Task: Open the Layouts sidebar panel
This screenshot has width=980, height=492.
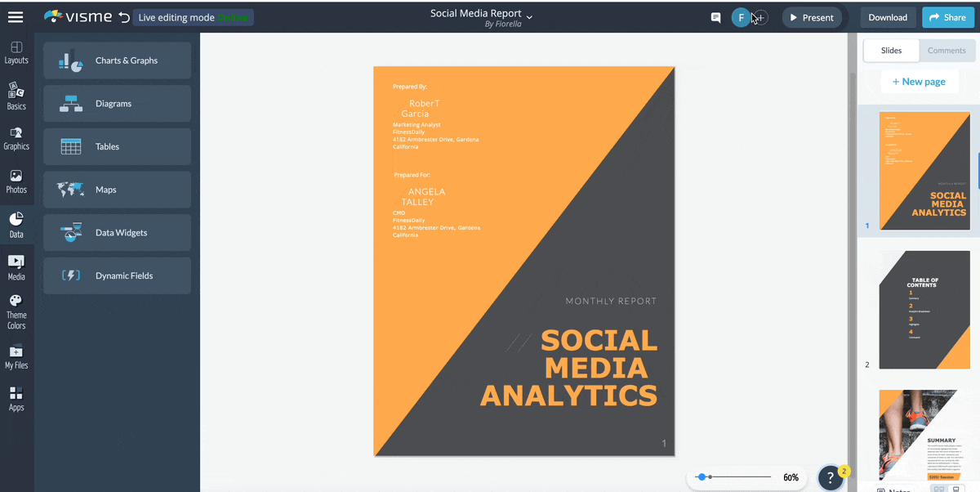Action: click(16, 53)
